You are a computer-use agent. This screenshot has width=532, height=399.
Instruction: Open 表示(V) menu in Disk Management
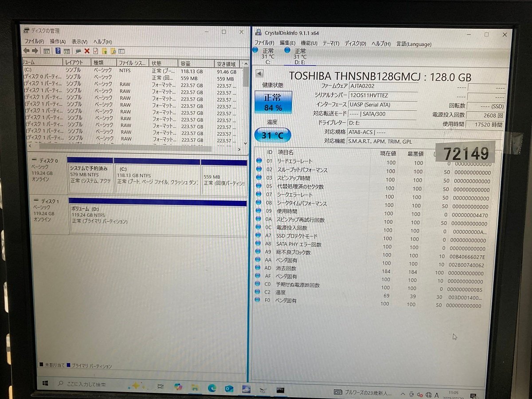80,41
